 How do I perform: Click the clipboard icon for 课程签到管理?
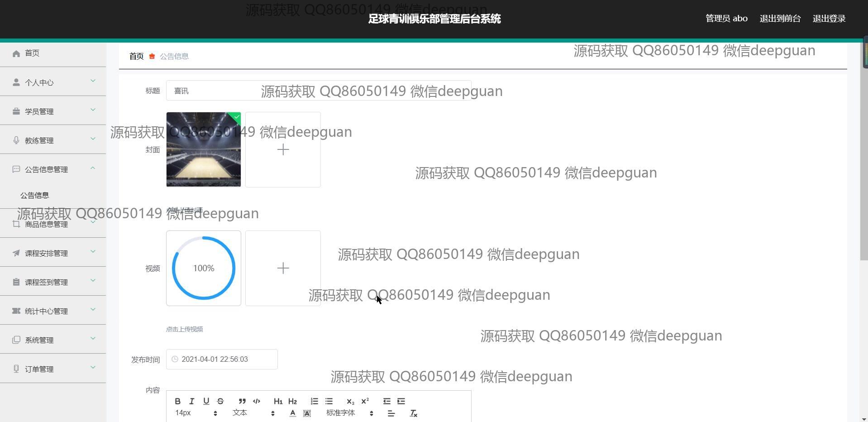click(16, 282)
